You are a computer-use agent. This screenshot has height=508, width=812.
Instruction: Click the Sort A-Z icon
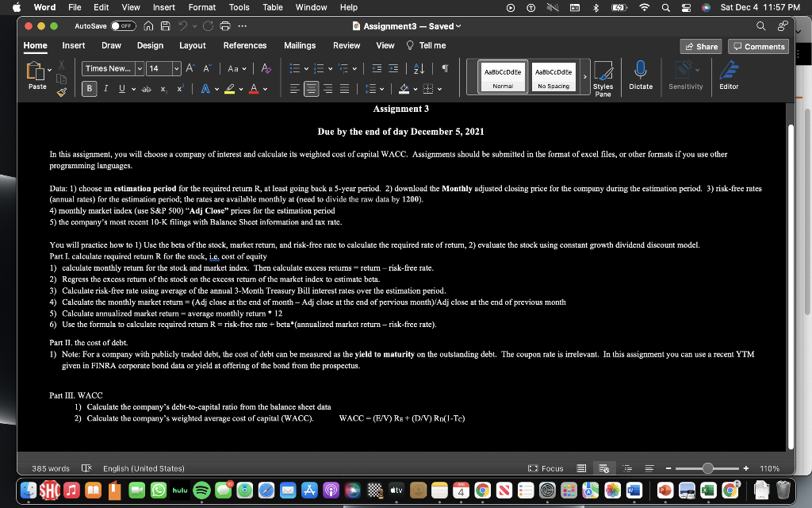419,68
